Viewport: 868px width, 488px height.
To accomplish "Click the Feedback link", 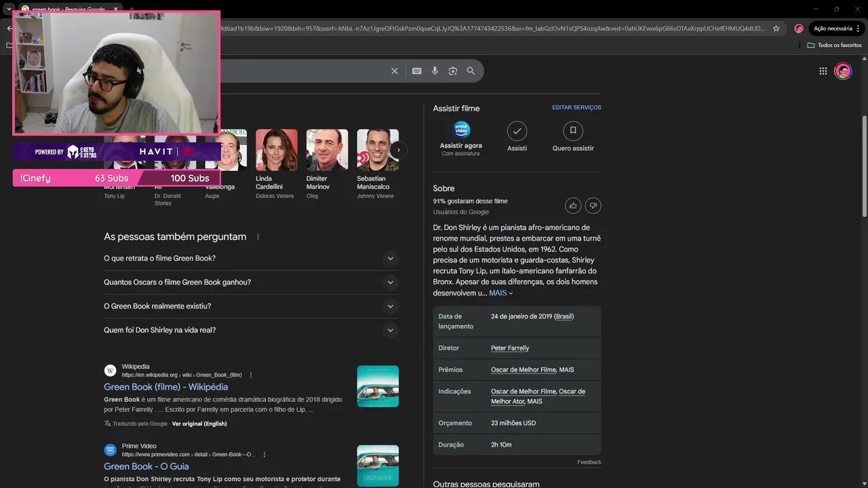I will tap(589, 462).
